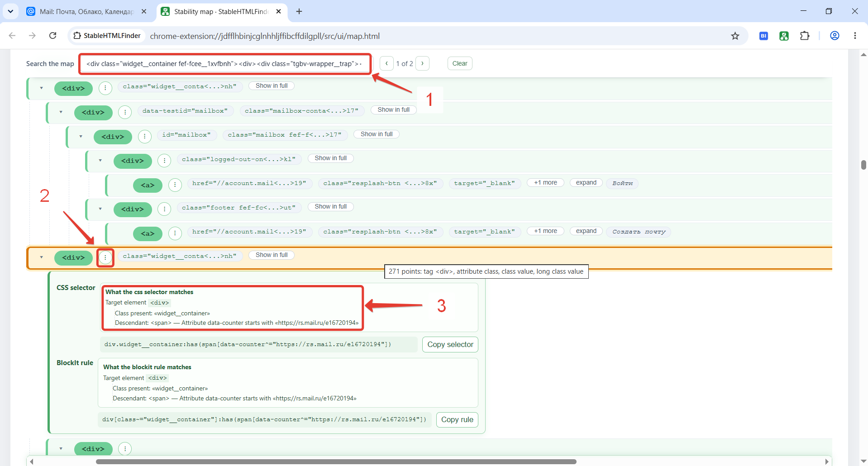Reload the current page
868x466 pixels.
[x=53, y=36]
